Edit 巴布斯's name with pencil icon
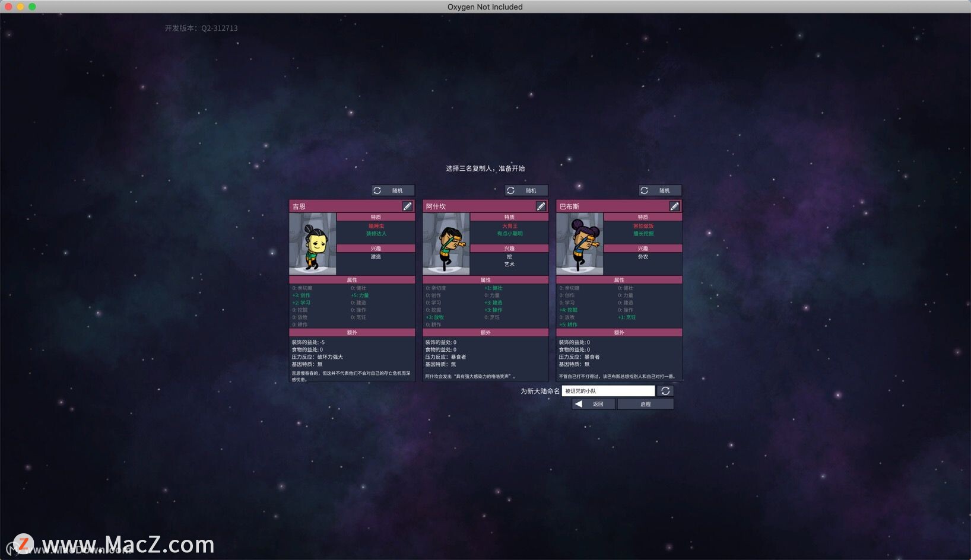Viewport: 971px width, 560px height. tap(674, 206)
